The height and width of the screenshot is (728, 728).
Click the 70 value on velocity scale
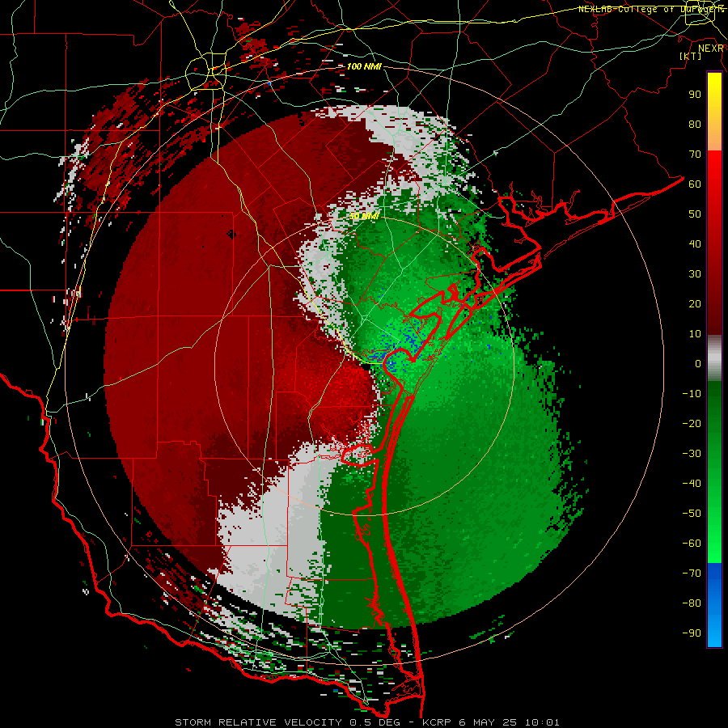pyautogui.click(x=695, y=154)
